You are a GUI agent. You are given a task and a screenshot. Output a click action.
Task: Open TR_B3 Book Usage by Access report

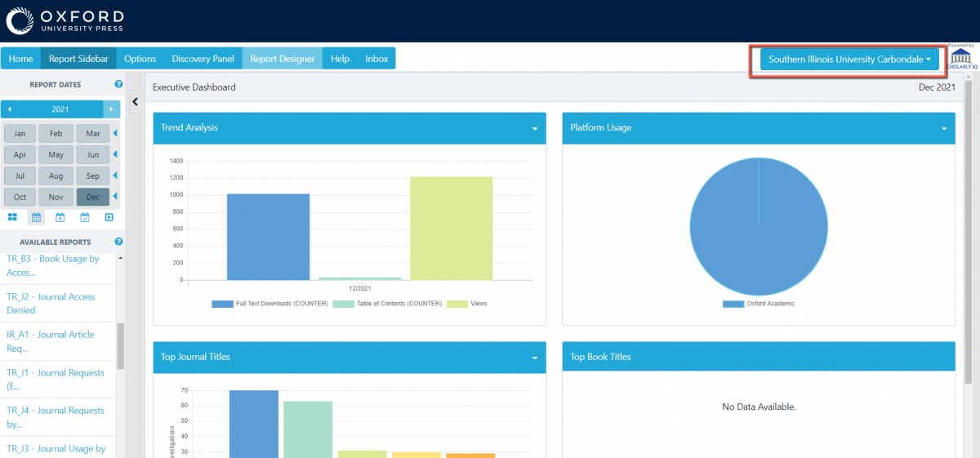coord(53,265)
